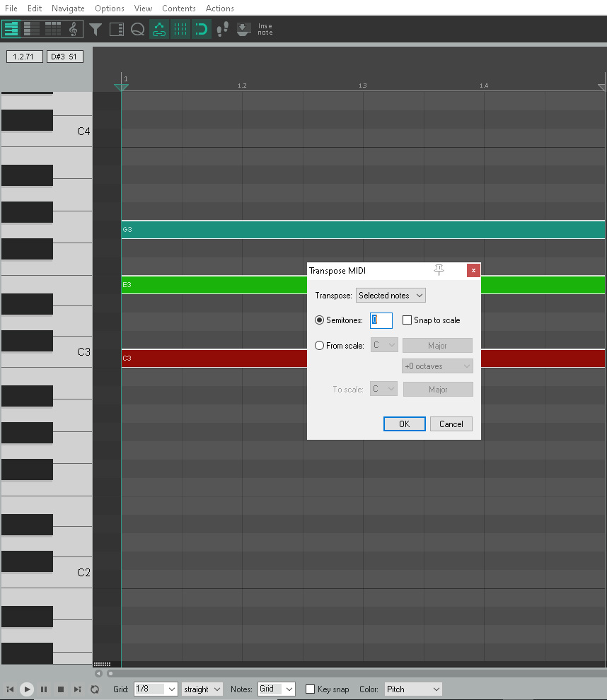Click inside the Semitones input field
The image size is (607, 700).
click(x=381, y=320)
